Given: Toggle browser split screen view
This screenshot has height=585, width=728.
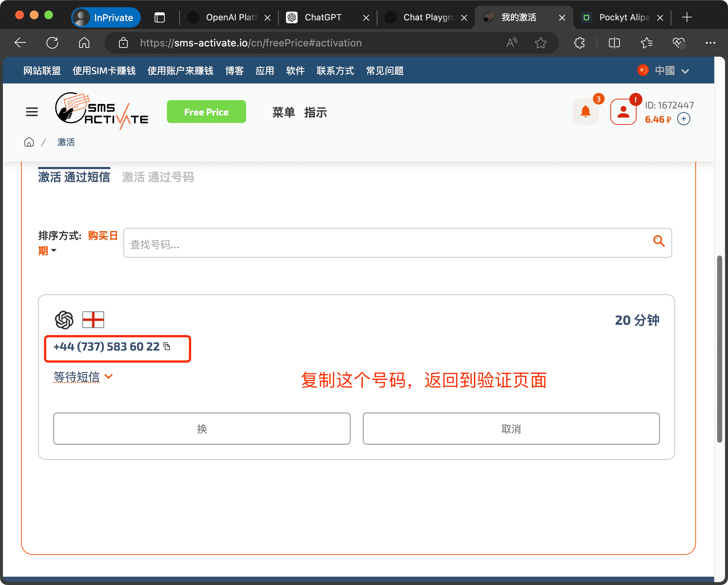Looking at the screenshot, I should pos(614,43).
